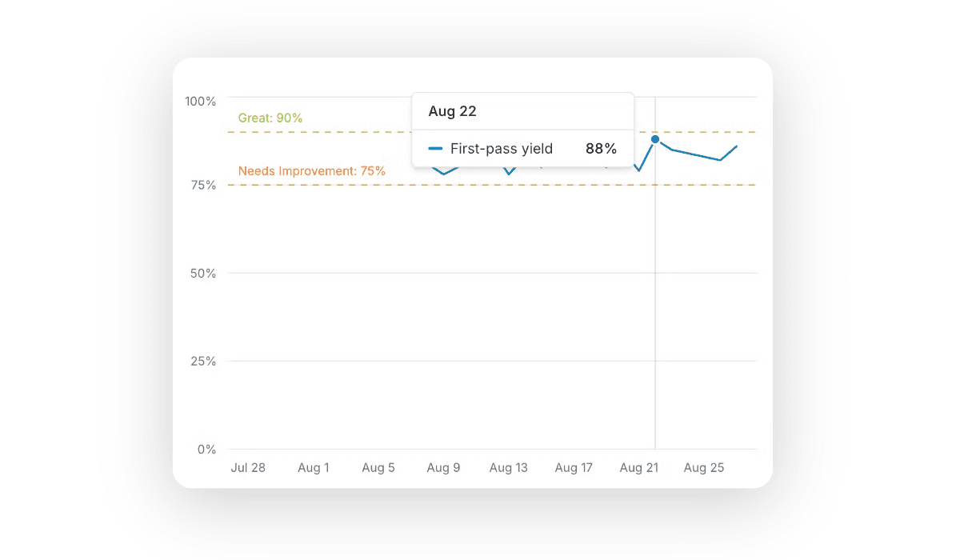Screen dimensions: 960x560
Task: Select the Aug 5 x-axis date
Action: pos(378,468)
